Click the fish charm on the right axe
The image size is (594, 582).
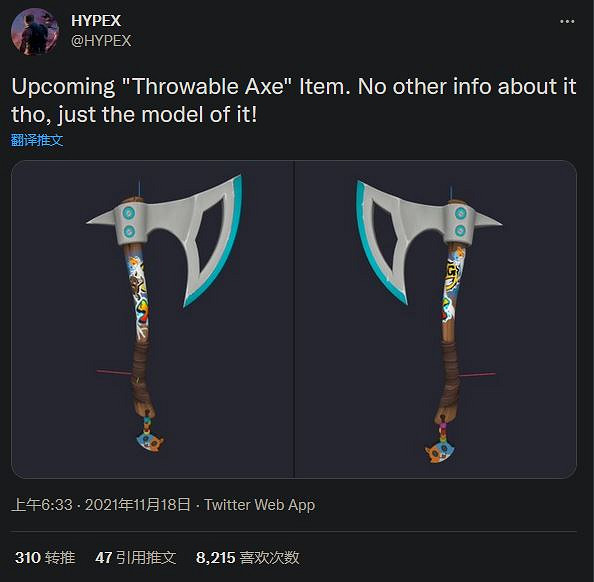point(439,452)
